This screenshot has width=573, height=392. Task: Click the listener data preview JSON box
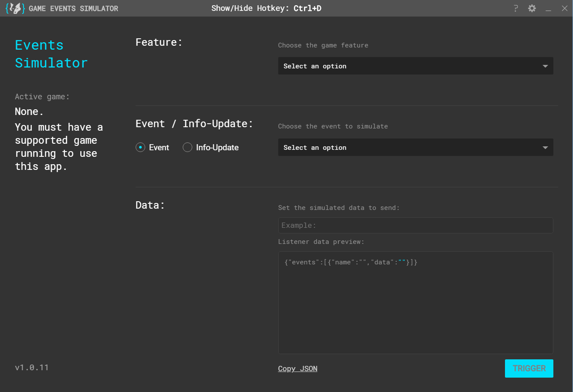[416, 303]
